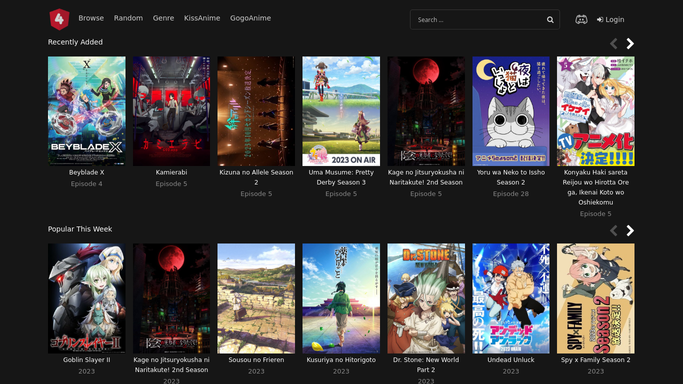The height and width of the screenshot is (384, 683).
Task: Open Goblin Slayer II poster
Action: click(87, 298)
